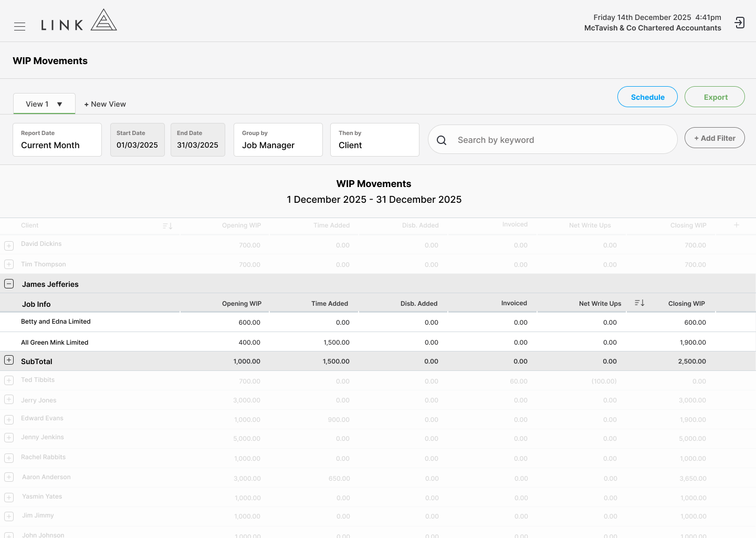Sort by Client column sort icon
The height and width of the screenshot is (538, 756).
click(167, 226)
